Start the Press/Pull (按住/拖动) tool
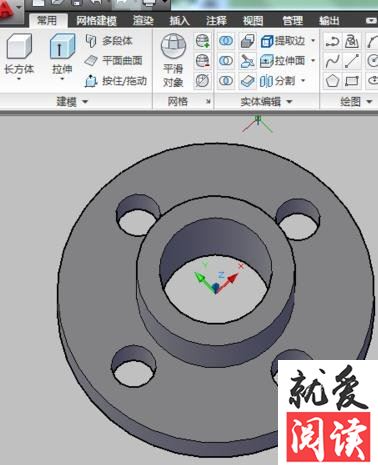The width and height of the screenshot is (378, 465). (116, 81)
